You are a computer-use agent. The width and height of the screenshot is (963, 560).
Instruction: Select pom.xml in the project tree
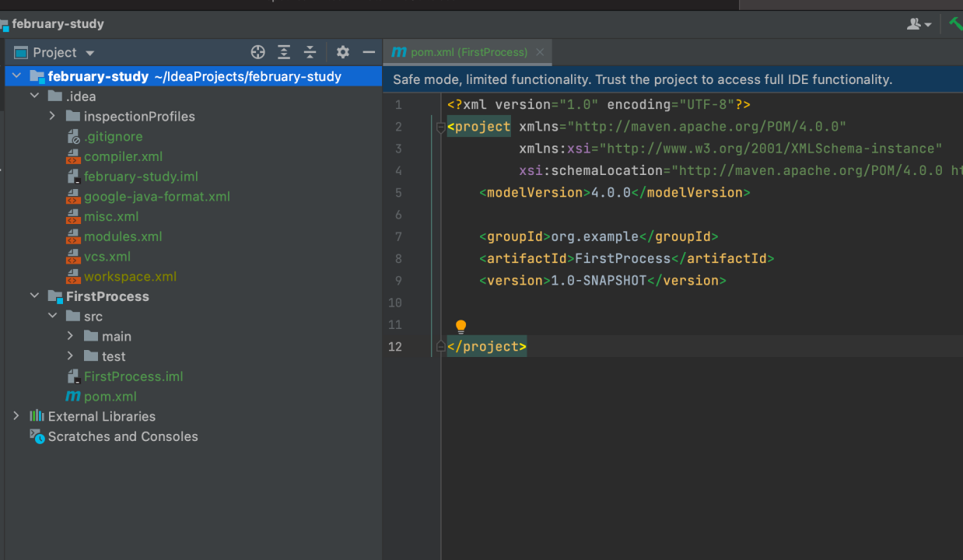pyautogui.click(x=110, y=397)
